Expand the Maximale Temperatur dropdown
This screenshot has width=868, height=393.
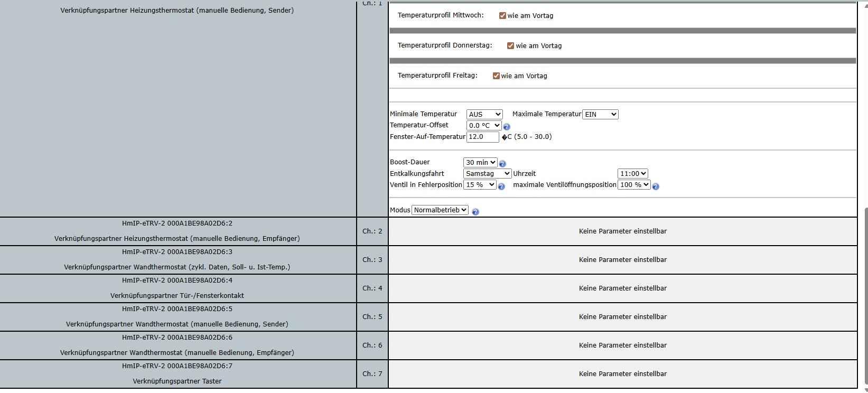pos(600,115)
